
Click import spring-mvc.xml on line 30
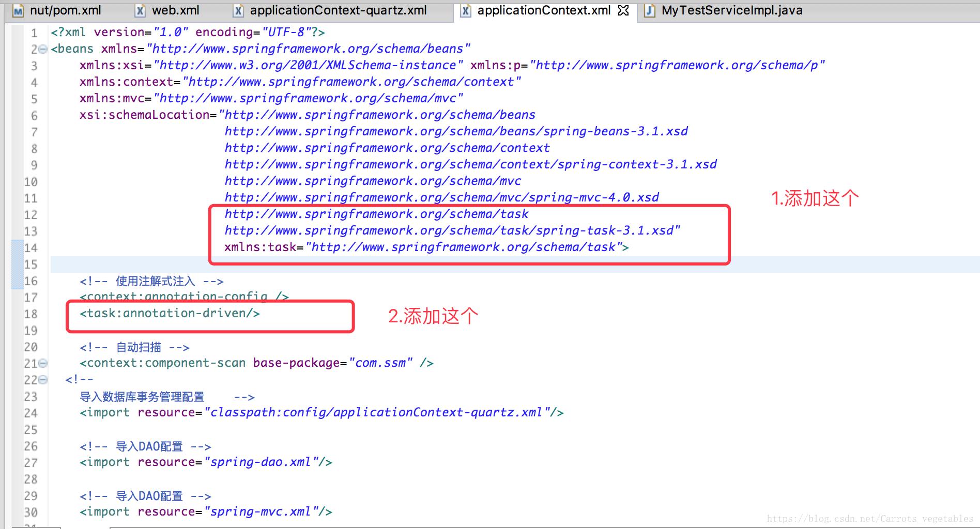(206, 511)
